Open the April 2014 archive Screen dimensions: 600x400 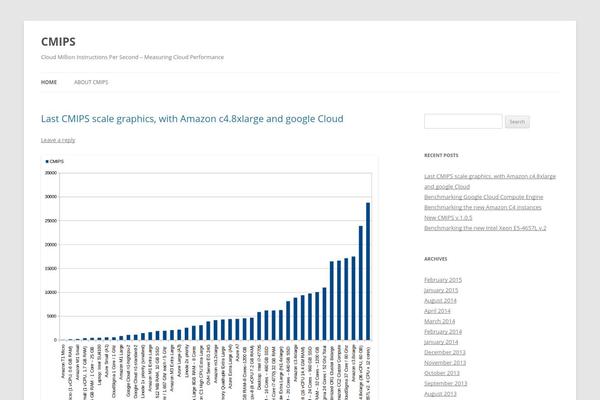[x=437, y=311]
